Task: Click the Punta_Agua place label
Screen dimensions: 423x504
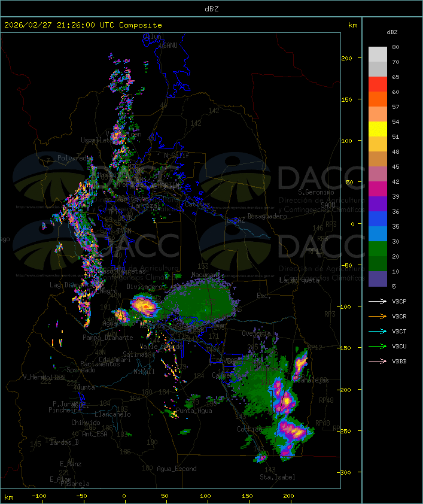Action: [194, 411]
